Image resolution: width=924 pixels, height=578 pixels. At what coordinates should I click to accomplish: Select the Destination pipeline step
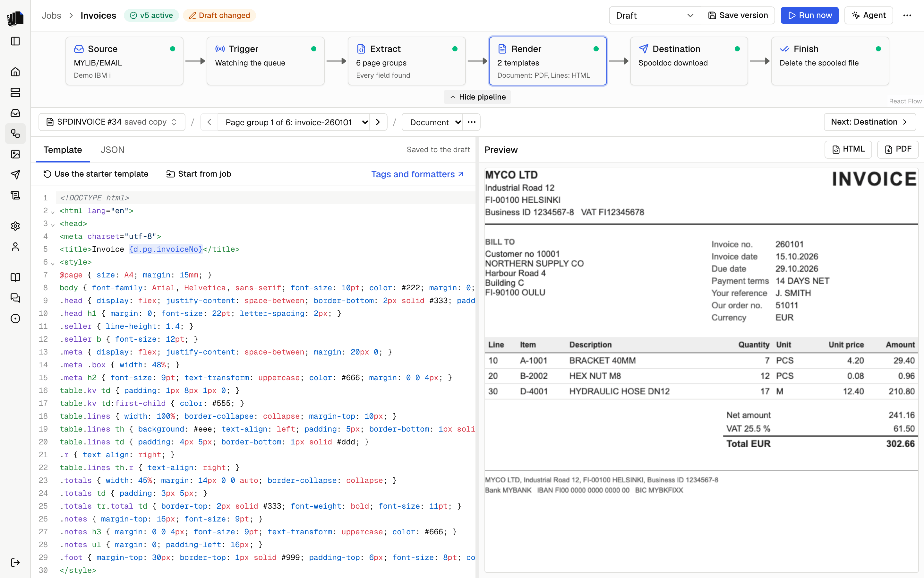click(689, 61)
